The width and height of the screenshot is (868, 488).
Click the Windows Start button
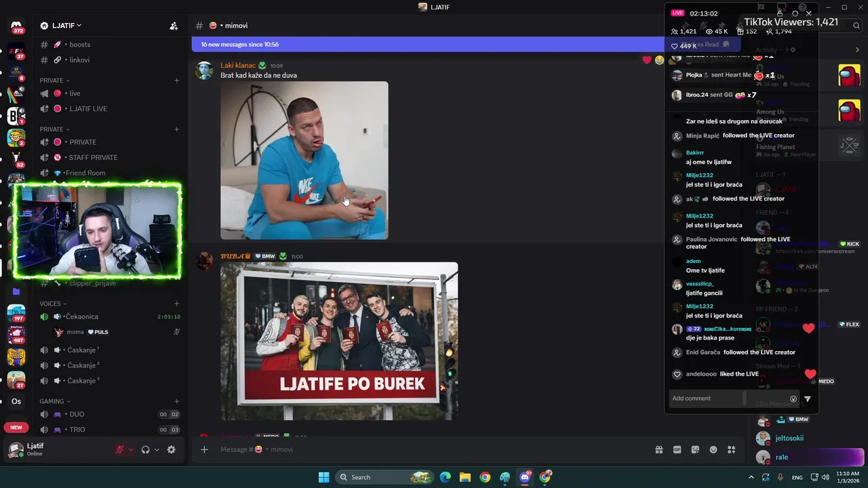[x=324, y=477]
